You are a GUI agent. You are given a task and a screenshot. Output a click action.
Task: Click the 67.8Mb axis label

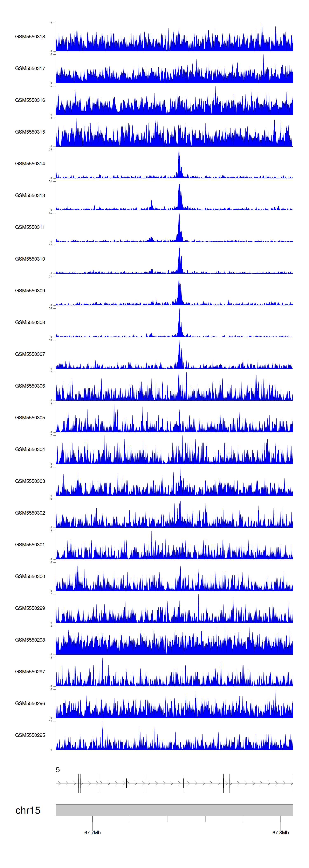click(280, 832)
